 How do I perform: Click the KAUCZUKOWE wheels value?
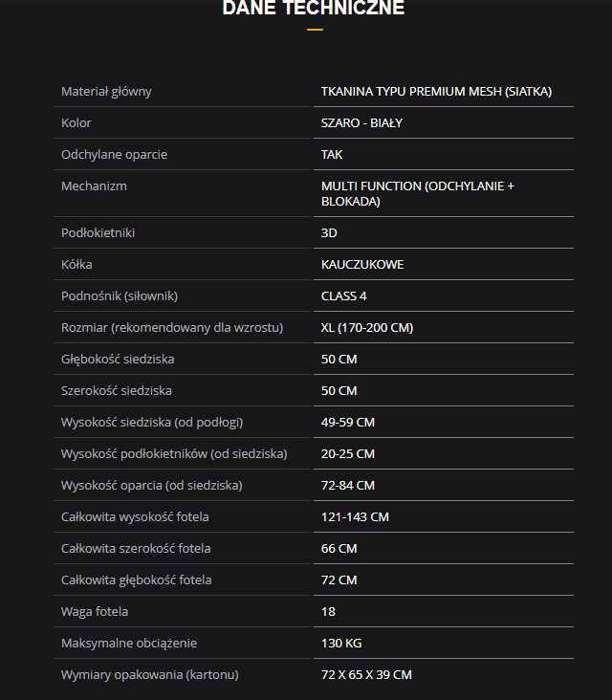(x=362, y=265)
